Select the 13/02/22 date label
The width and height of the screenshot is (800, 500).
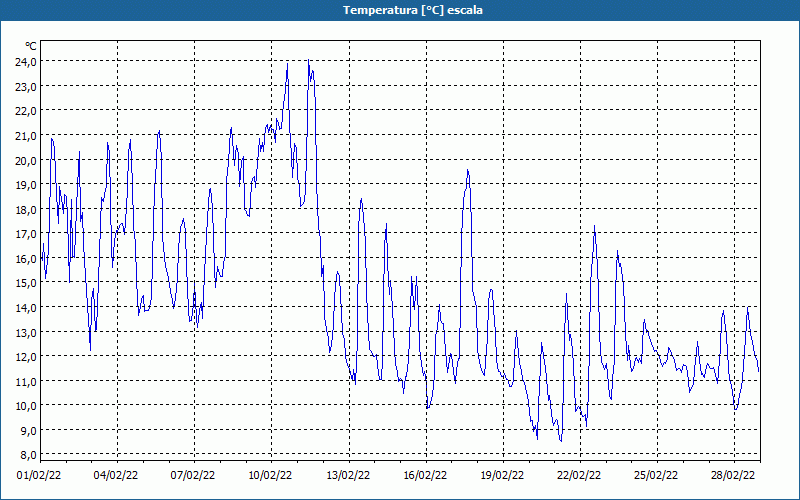(x=348, y=475)
